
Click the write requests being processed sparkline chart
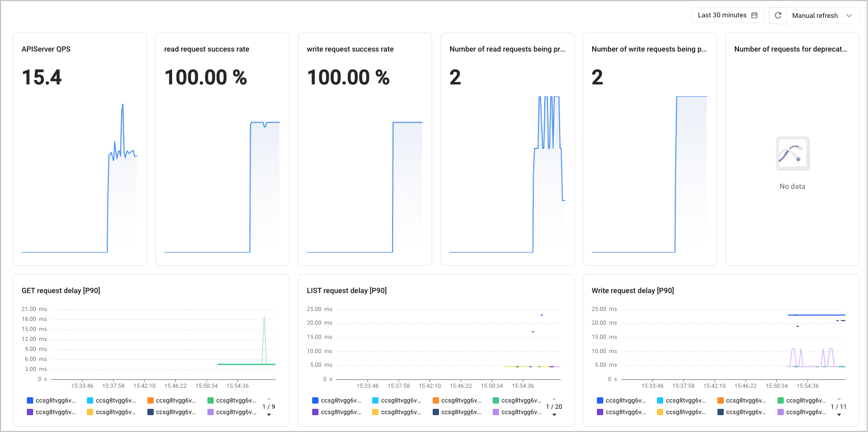pos(650,174)
